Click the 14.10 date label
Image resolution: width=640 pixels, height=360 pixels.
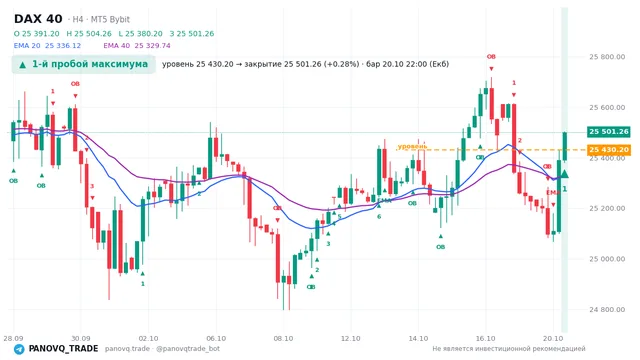[x=418, y=339]
